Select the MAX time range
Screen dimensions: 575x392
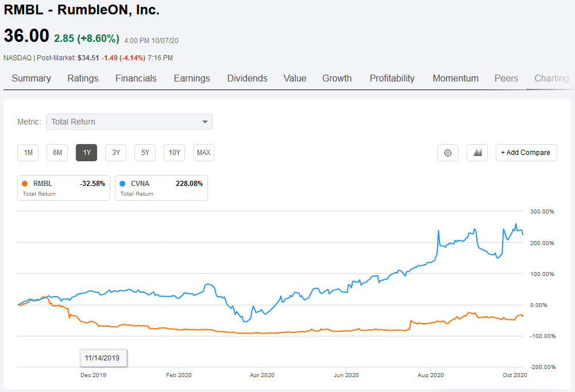(x=203, y=153)
